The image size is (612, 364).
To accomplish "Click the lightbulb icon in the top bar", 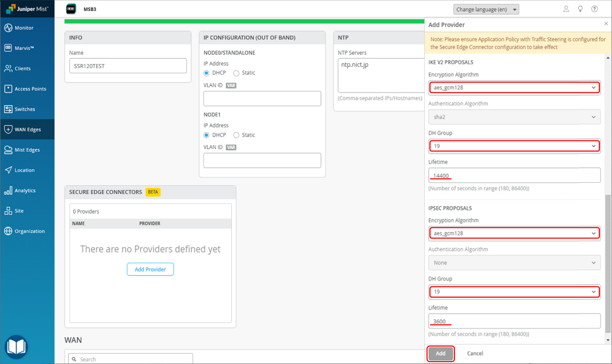I will (580, 9).
